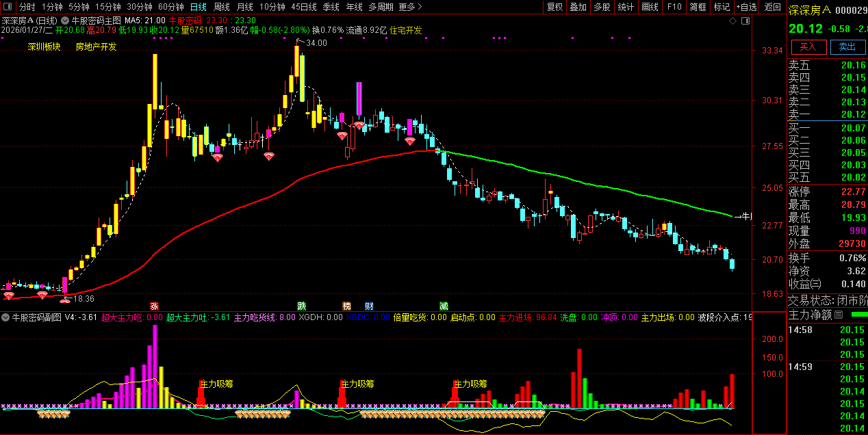Click the diamond icon above the chart
This screenshot has height=435, width=868.
(732, 21)
